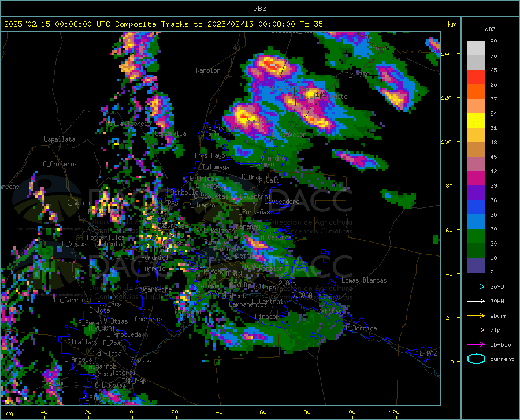Click the Uspallata place label
Image resolution: width=520 pixels, height=420 pixels.
pos(60,139)
